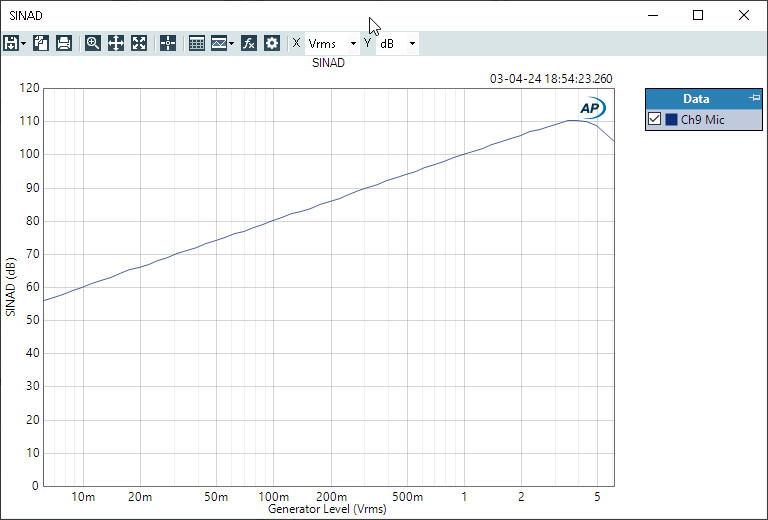Show the data table grid icon
The width and height of the screenshot is (768, 520).
(x=197, y=43)
